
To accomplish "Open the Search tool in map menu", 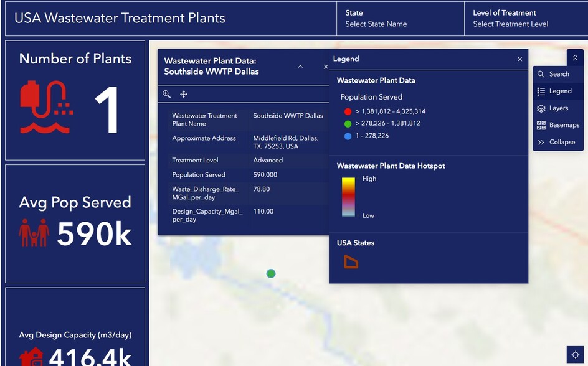I will [557, 74].
